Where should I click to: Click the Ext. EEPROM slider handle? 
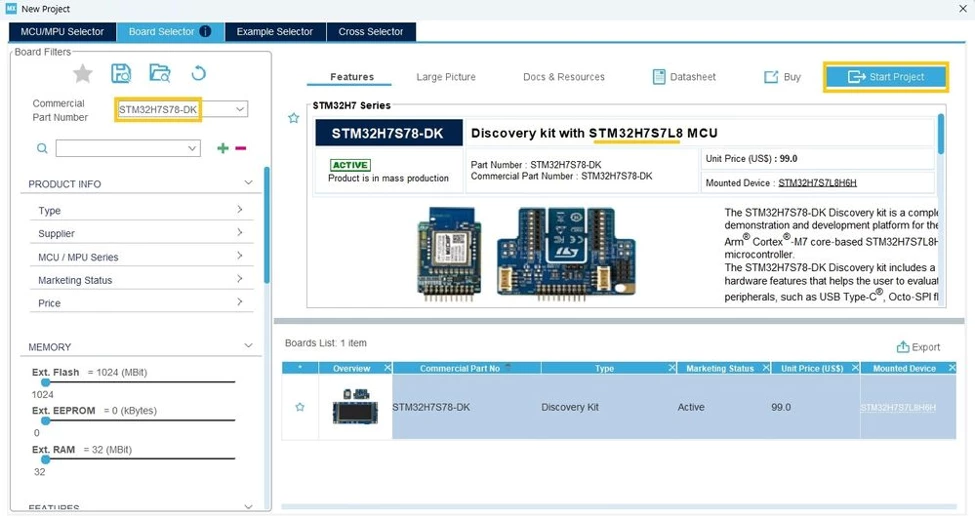point(45,420)
